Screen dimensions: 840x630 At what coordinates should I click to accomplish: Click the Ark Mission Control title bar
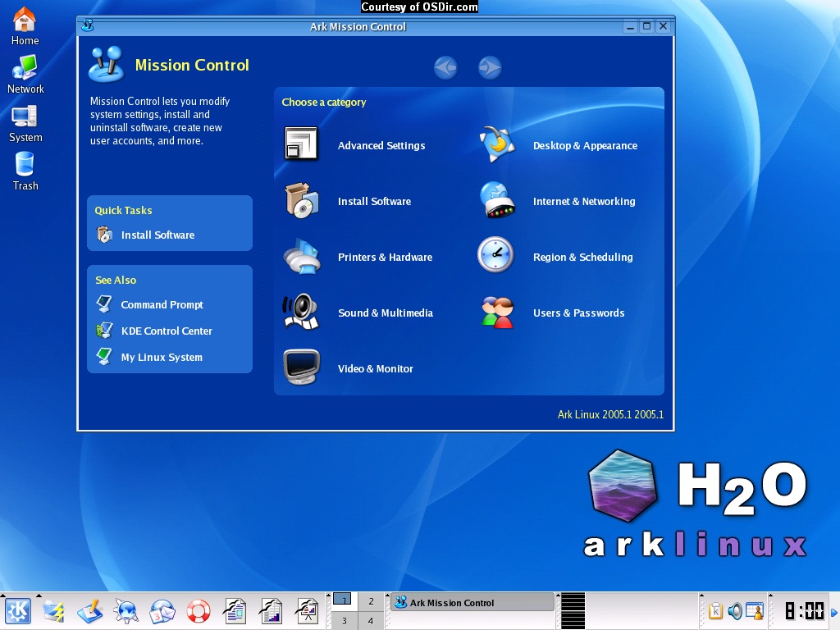(358, 26)
